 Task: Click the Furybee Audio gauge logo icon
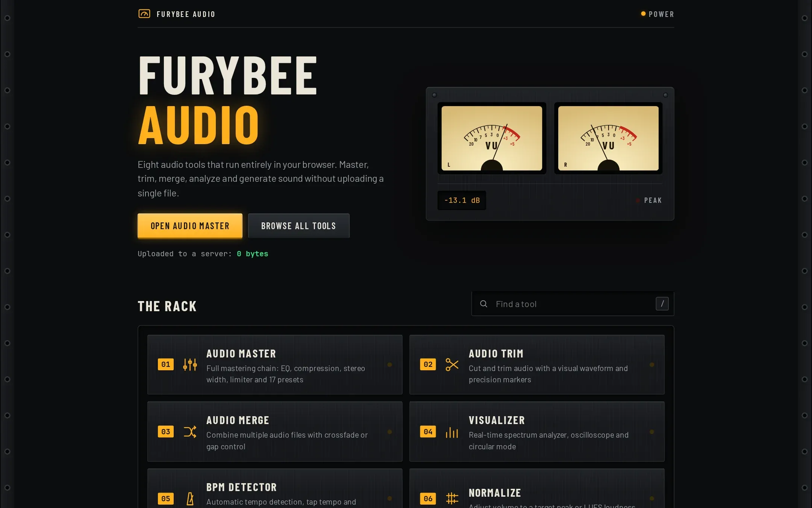(144, 14)
